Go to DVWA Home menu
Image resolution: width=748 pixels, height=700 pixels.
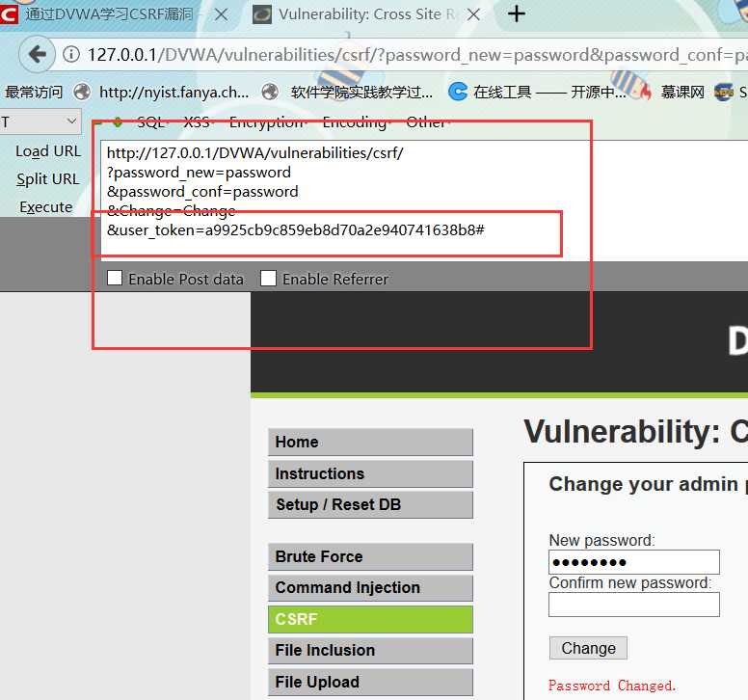coord(370,442)
